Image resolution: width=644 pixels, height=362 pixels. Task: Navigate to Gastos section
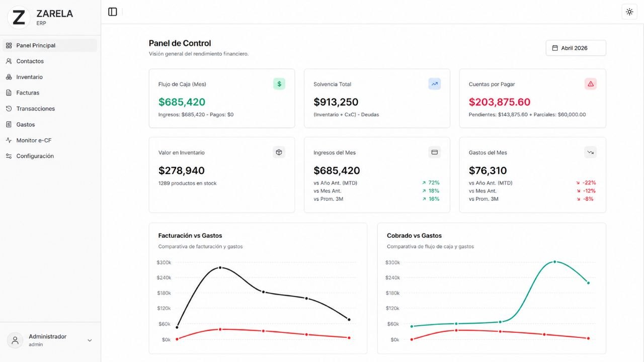pyautogui.click(x=26, y=125)
